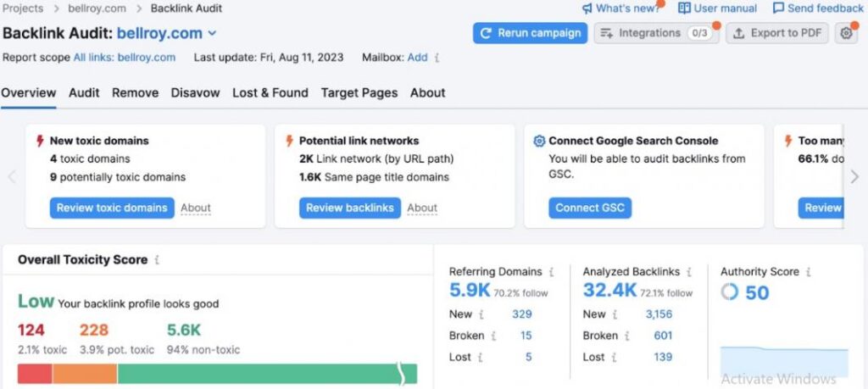Click info icon beside Analyzed Backlinks Broken
Screen dimensions: 868x389
coord(627,336)
